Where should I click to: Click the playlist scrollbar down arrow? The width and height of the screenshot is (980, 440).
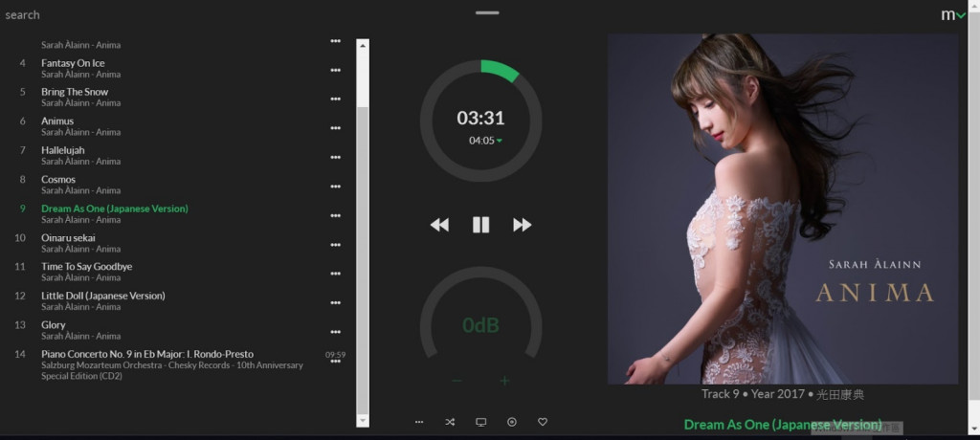363,421
